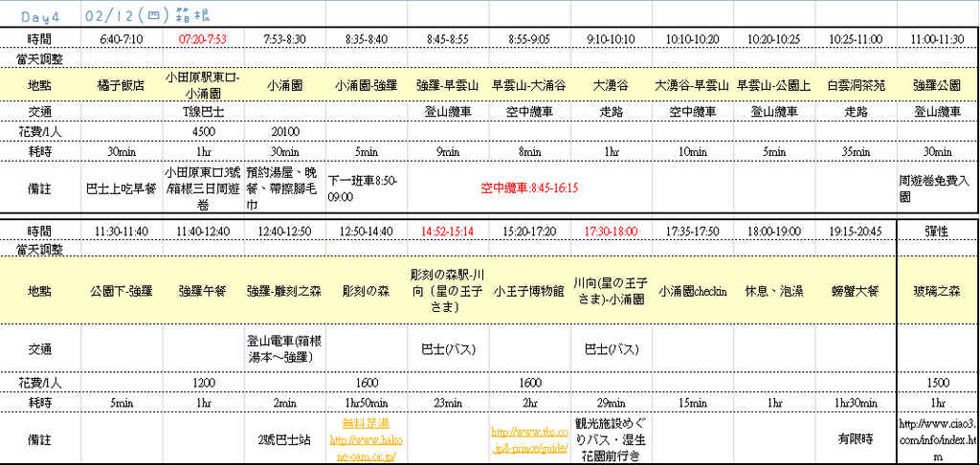This screenshot has width=980, height=465.
Task: Select the 10min duration cell
Action: tap(693, 152)
